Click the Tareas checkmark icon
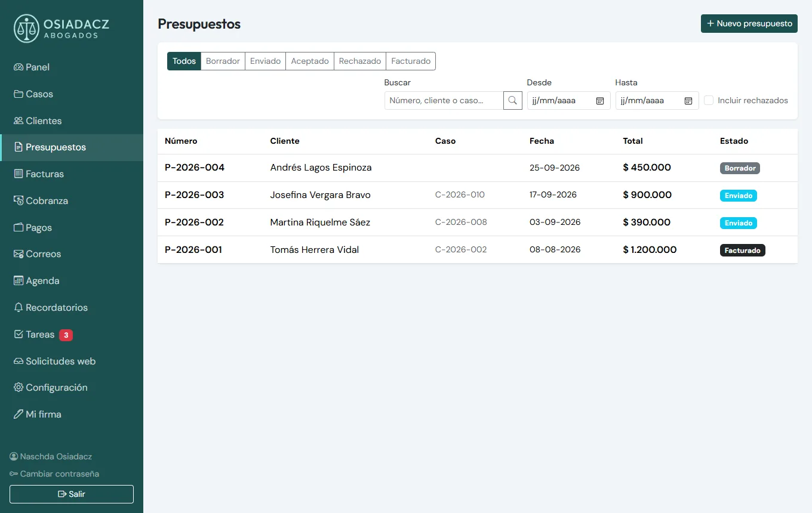The image size is (812, 513). 19,335
